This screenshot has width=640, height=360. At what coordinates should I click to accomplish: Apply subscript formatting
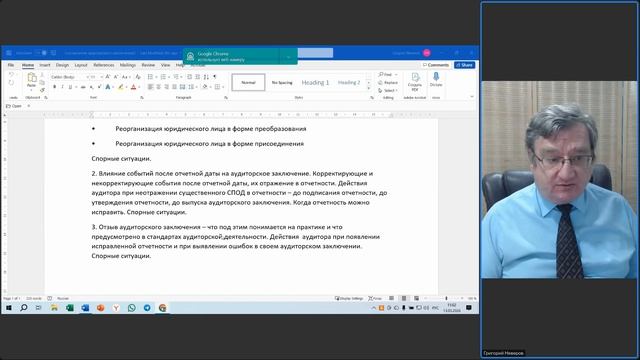(x=92, y=87)
